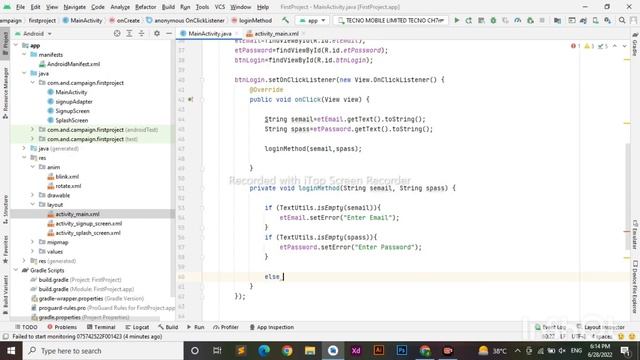Collapse the layout folder
This screenshot has height=360, width=640.
pyautogui.click(x=33, y=204)
